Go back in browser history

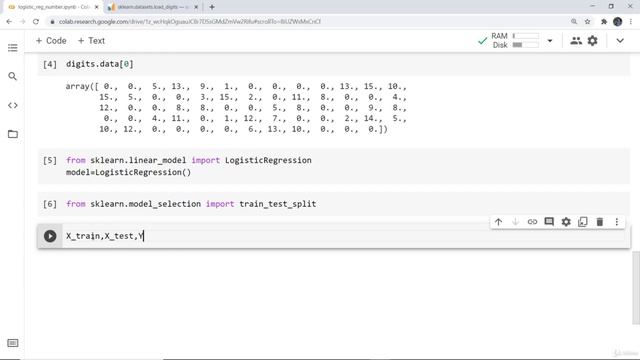pos(9,22)
